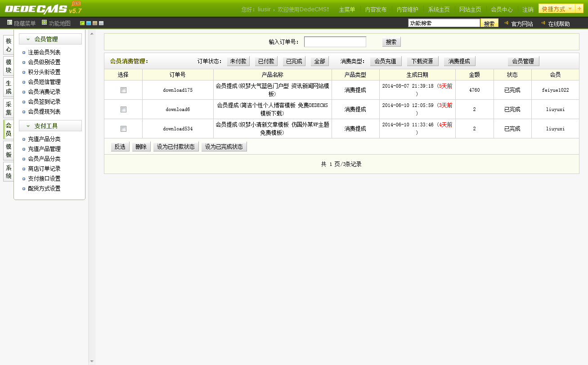Select the checkbox for order download175
This screenshot has height=365, width=588.
coord(123,90)
